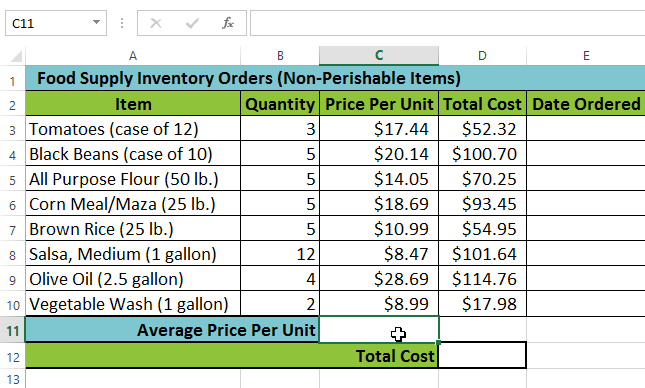This screenshot has width=645, height=388.
Task: Select the $20.14 price cell
Action: pos(379,153)
